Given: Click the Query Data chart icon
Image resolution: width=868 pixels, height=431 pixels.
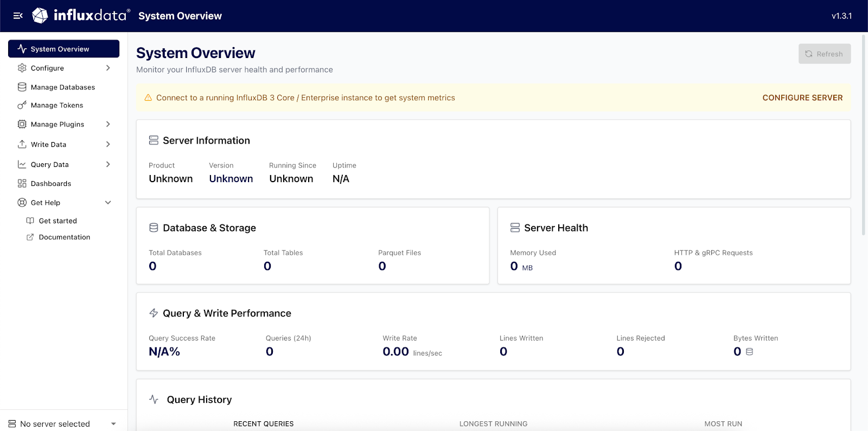Looking at the screenshot, I should (x=22, y=164).
